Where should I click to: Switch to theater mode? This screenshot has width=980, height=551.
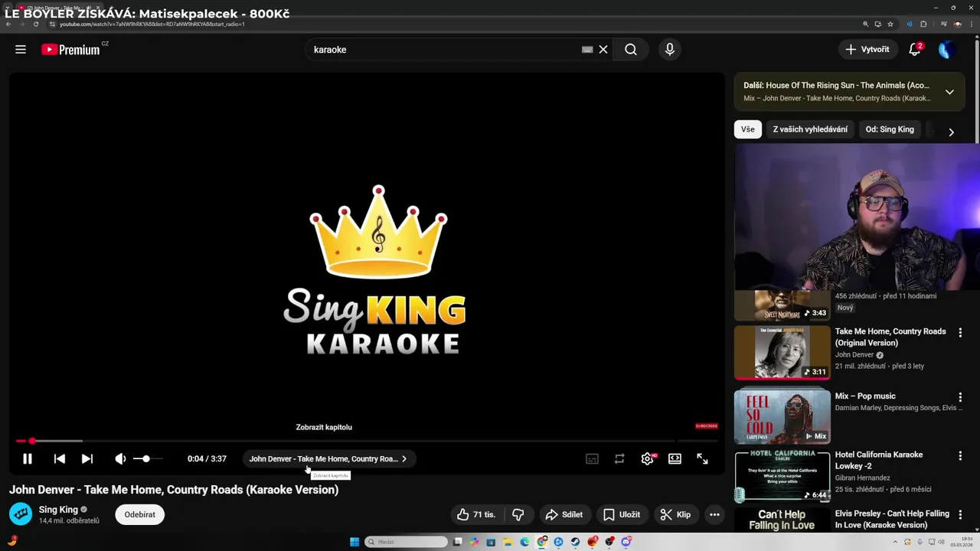(x=675, y=459)
